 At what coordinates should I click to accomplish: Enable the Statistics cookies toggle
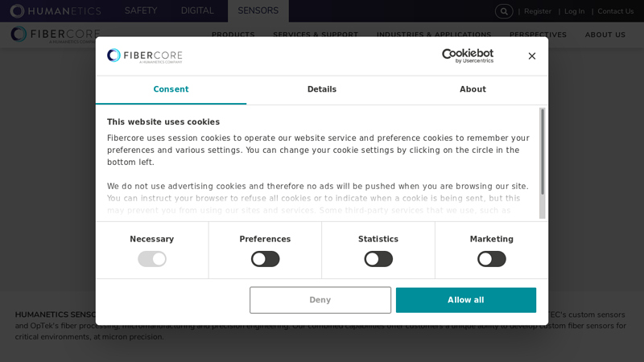click(378, 259)
